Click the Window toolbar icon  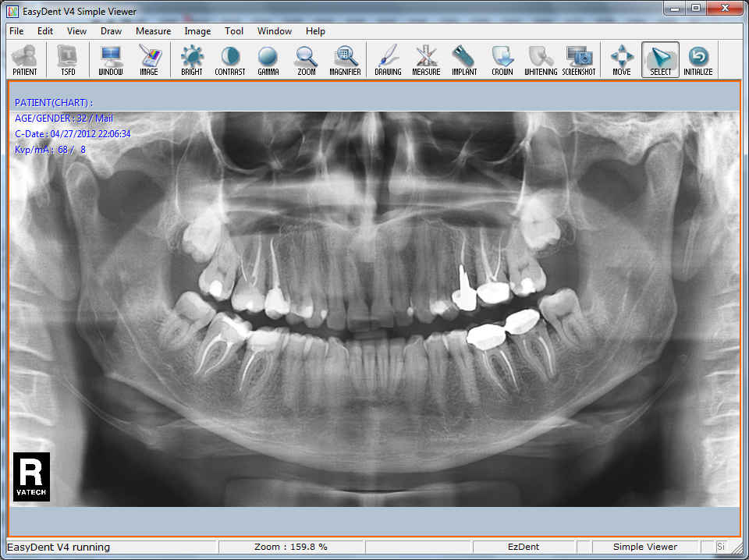click(111, 60)
